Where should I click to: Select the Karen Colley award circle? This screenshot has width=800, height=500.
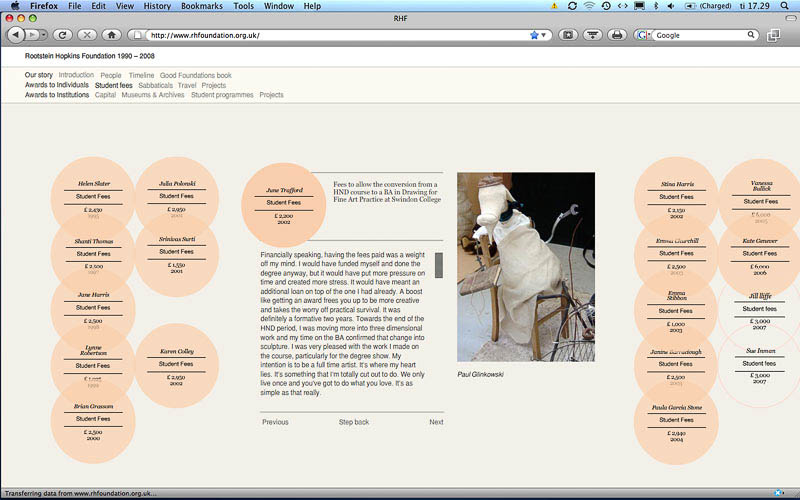[177, 365]
